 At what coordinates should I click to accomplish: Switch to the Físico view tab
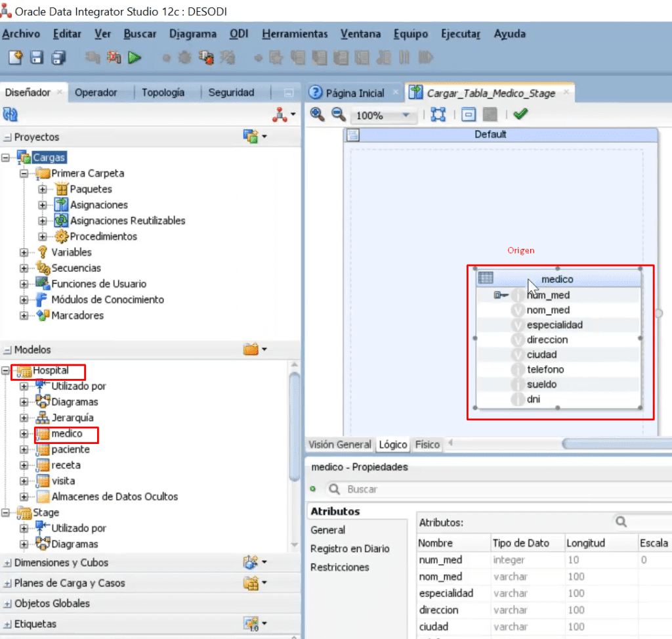427,445
